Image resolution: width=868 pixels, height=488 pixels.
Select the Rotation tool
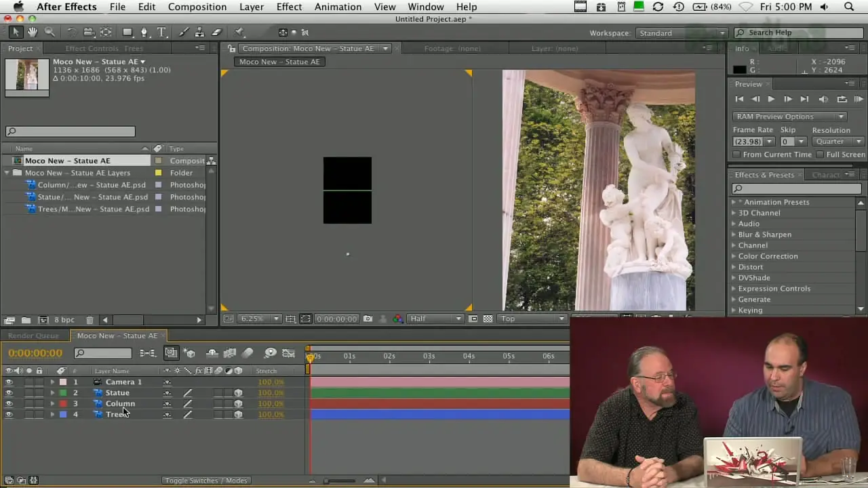(71, 32)
